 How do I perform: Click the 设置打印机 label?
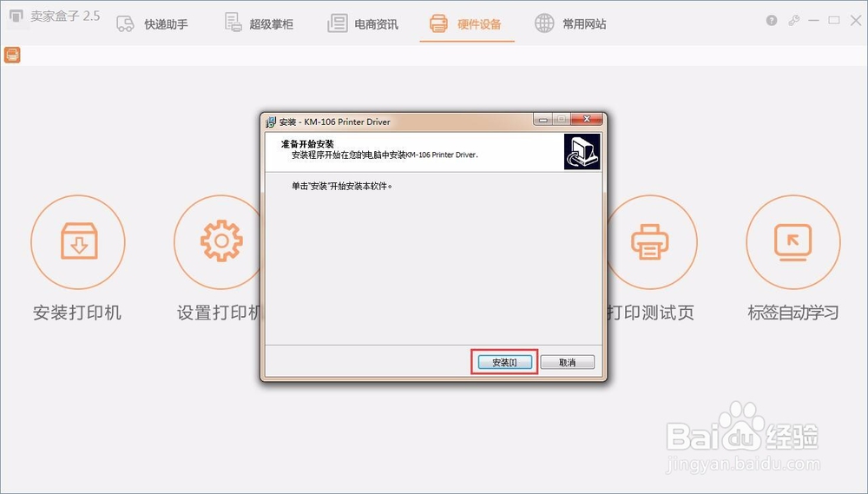[x=220, y=313]
